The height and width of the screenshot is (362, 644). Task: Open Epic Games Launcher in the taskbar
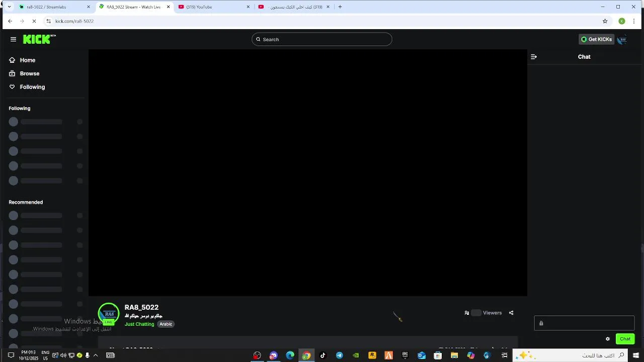coord(405,355)
